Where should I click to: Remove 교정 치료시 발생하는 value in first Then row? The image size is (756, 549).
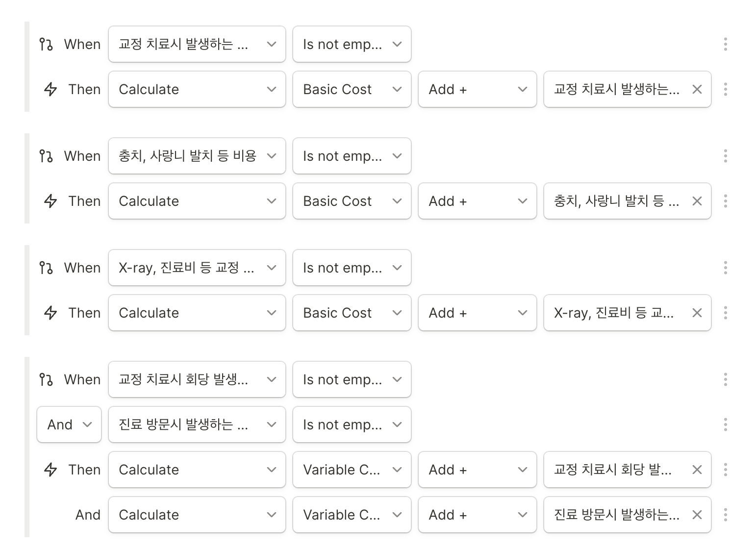697,89
